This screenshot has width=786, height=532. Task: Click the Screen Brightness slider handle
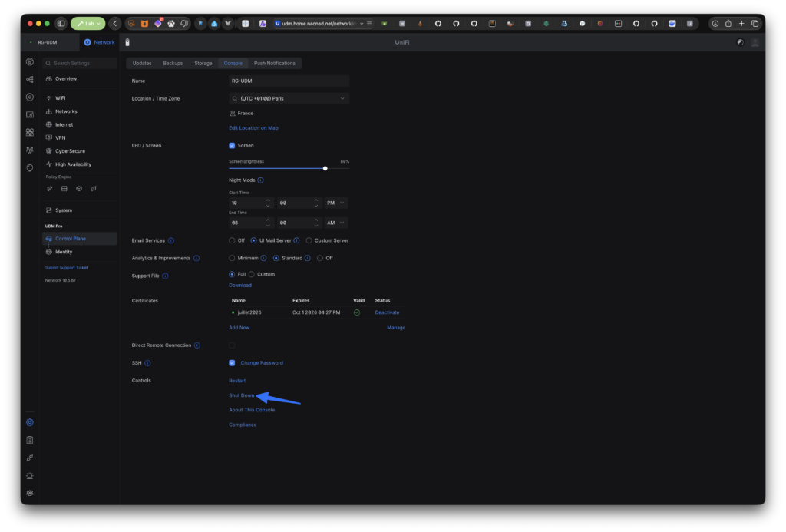pos(325,168)
